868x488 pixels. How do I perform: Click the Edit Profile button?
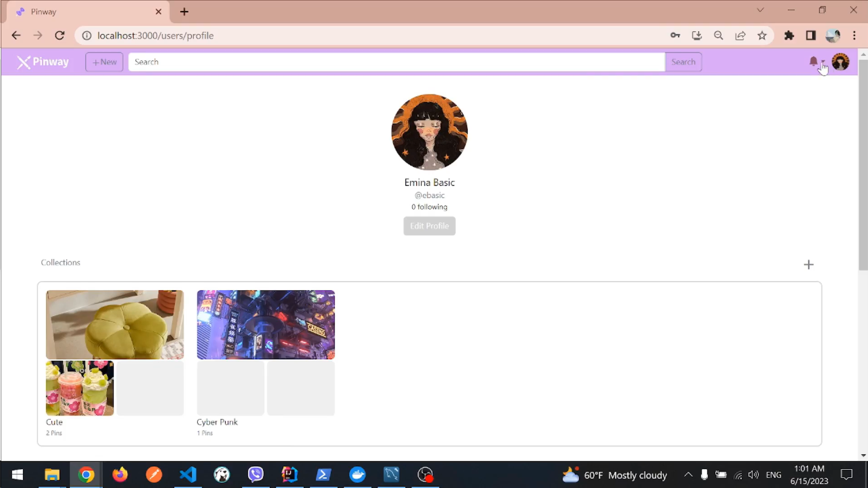coord(429,226)
